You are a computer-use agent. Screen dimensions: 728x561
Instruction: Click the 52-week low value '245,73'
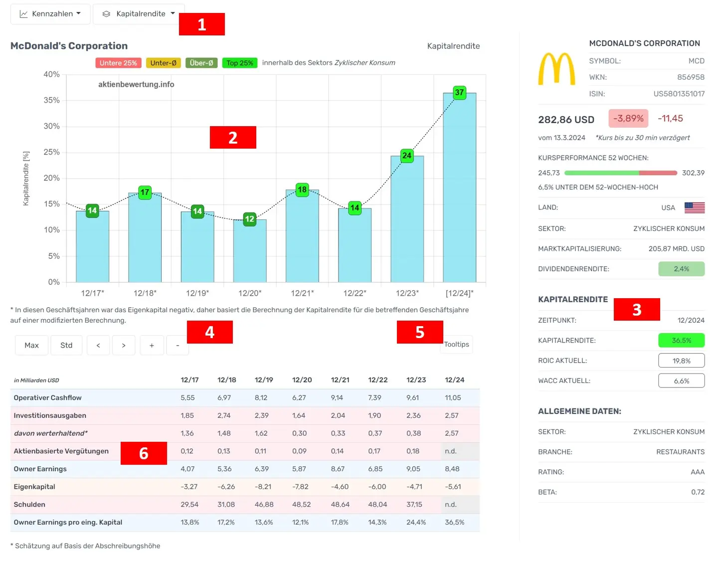549,173
